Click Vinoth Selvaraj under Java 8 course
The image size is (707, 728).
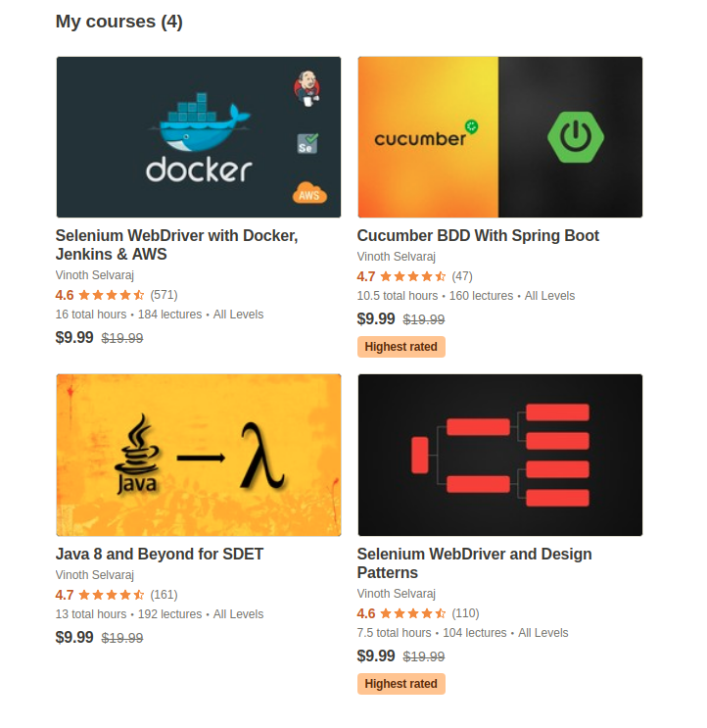tap(95, 575)
